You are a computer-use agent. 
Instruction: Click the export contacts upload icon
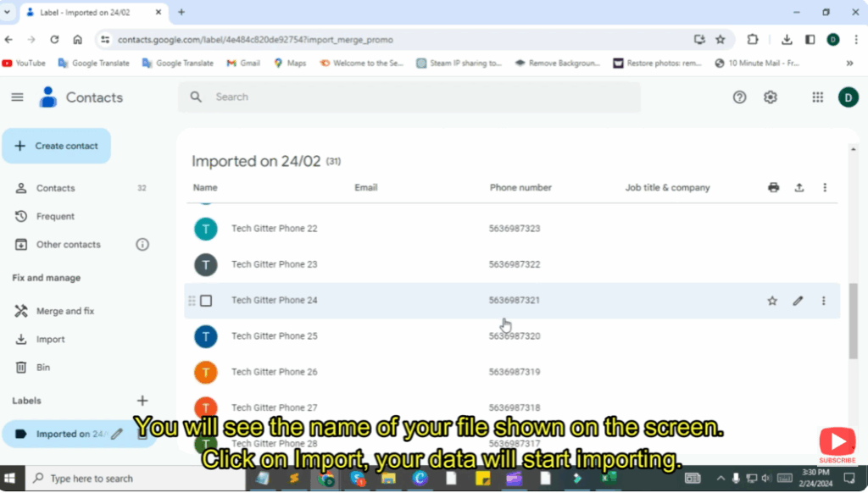coord(798,188)
